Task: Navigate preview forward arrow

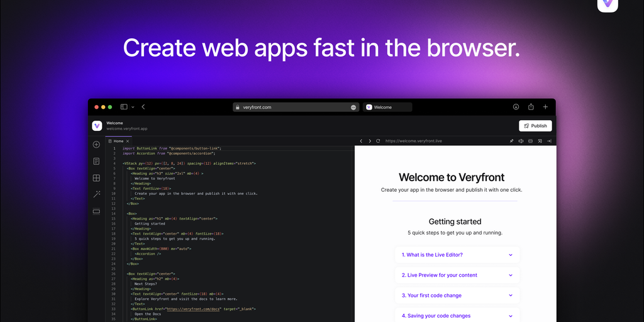Action: pyautogui.click(x=370, y=141)
